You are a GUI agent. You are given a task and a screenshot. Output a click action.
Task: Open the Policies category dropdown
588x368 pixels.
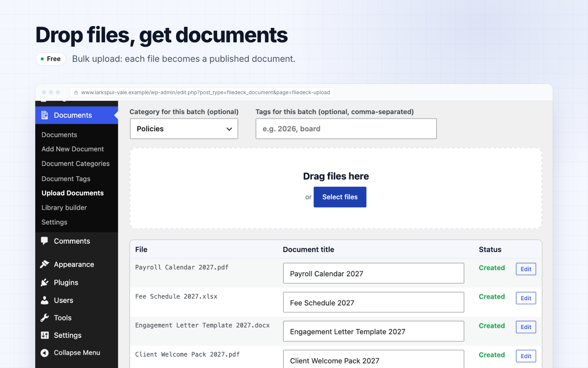184,129
